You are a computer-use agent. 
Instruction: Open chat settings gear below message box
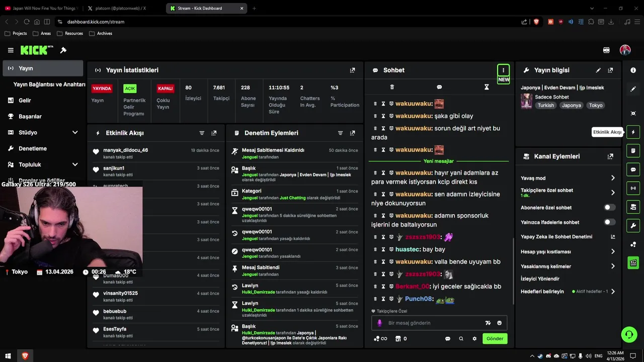(x=474, y=339)
